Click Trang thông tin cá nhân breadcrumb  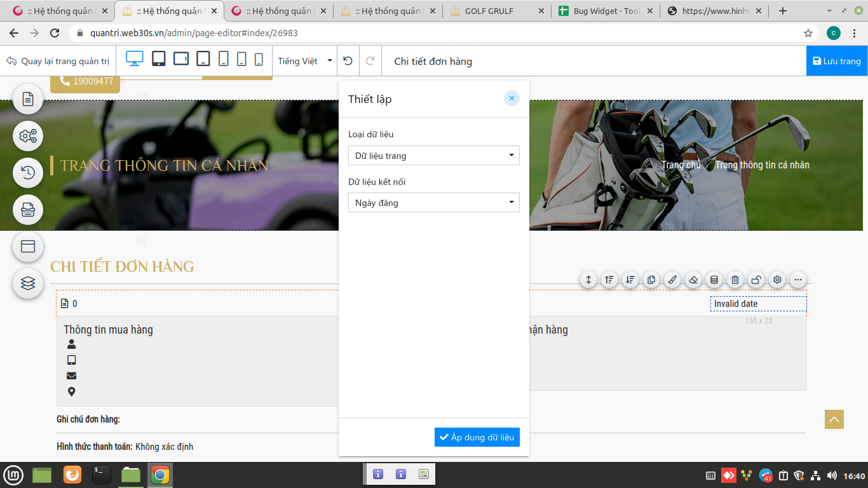click(x=762, y=165)
